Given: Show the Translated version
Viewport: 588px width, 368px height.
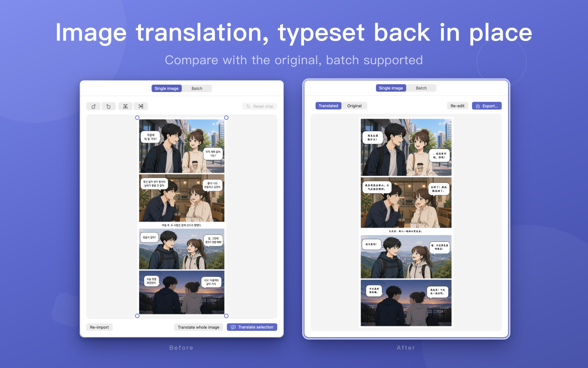Looking at the screenshot, I should (328, 106).
